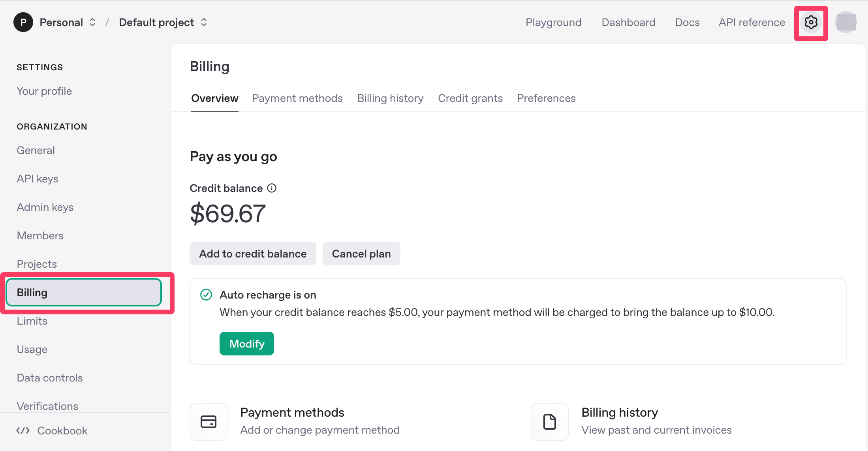Go to API keys in sidebar
This screenshot has height=451, width=868.
coord(38,179)
